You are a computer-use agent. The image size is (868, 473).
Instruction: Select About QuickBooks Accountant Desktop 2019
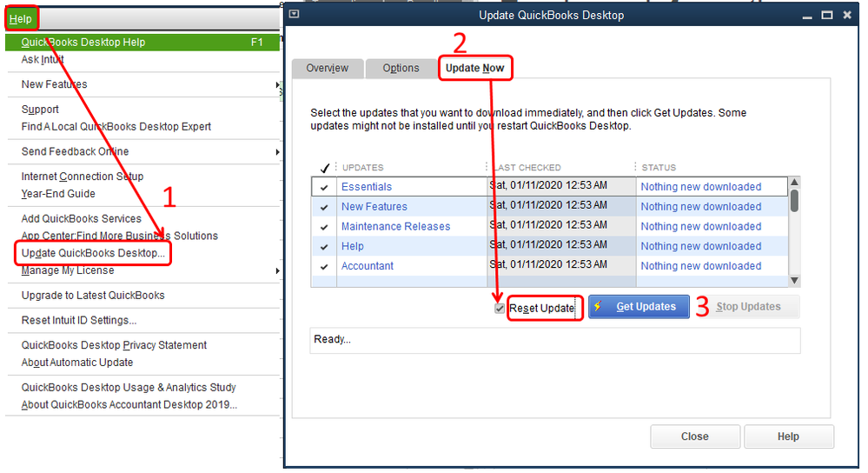[x=129, y=404]
